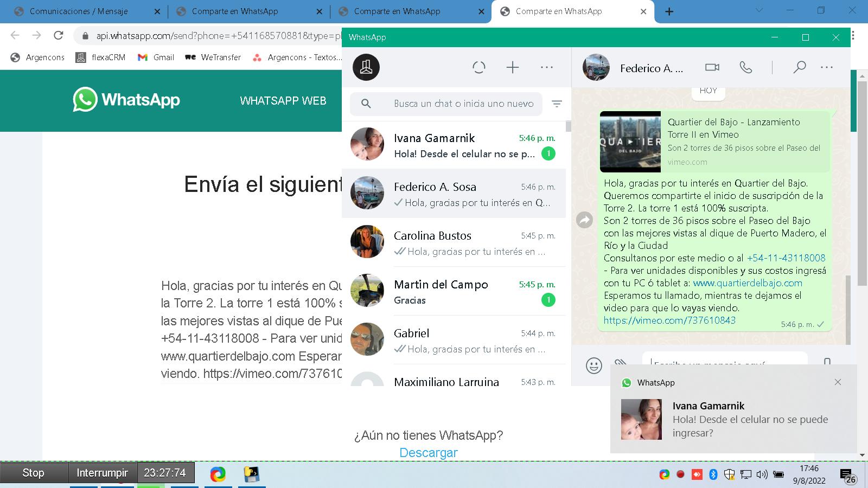Go forward in the browser
Viewport: 868px width, 488px height.
(36, 35)
